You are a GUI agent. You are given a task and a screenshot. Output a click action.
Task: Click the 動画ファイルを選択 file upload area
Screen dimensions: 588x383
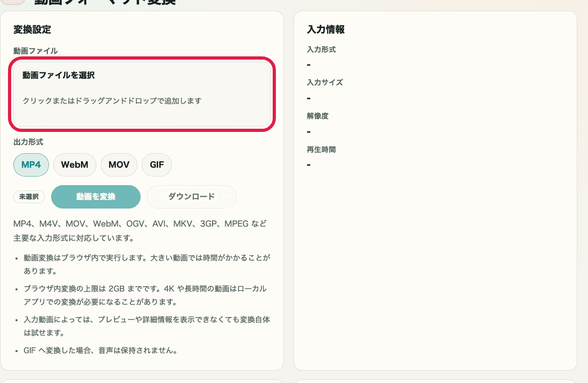pyautogui.click(x=142, y=94)
